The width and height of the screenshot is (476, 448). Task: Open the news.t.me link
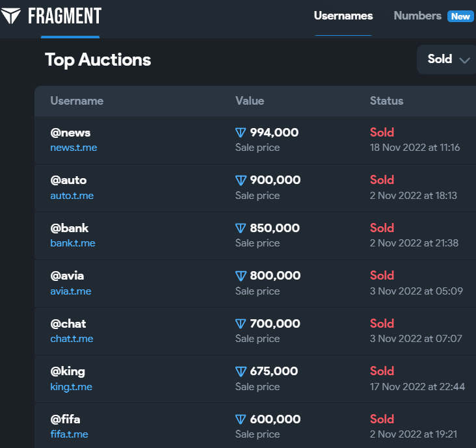coord(73,148)
